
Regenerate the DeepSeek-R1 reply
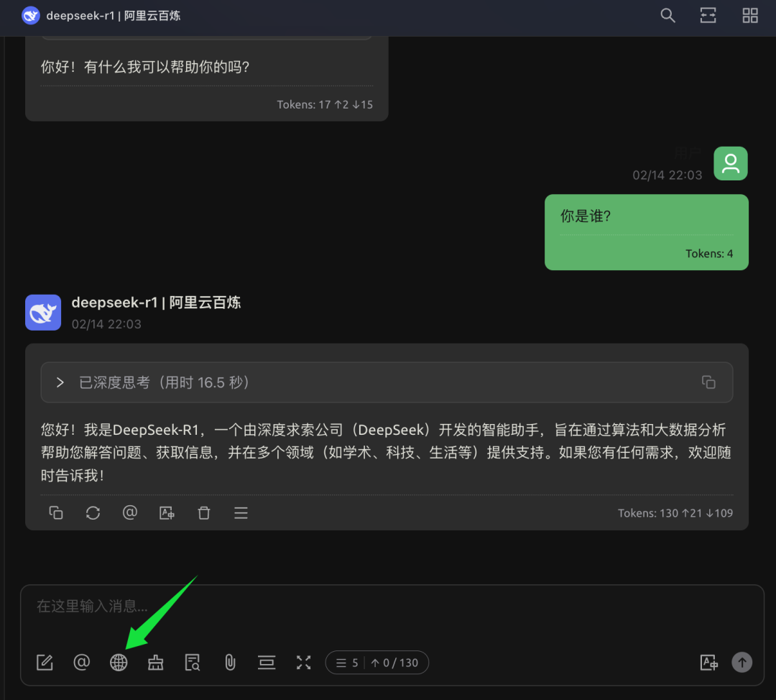[x=93, y=513]
